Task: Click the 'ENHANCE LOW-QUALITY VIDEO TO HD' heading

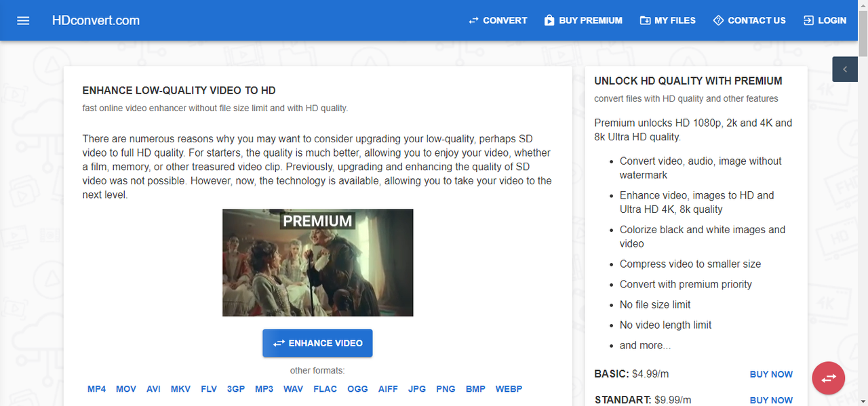Action: (x=179, y=91)
